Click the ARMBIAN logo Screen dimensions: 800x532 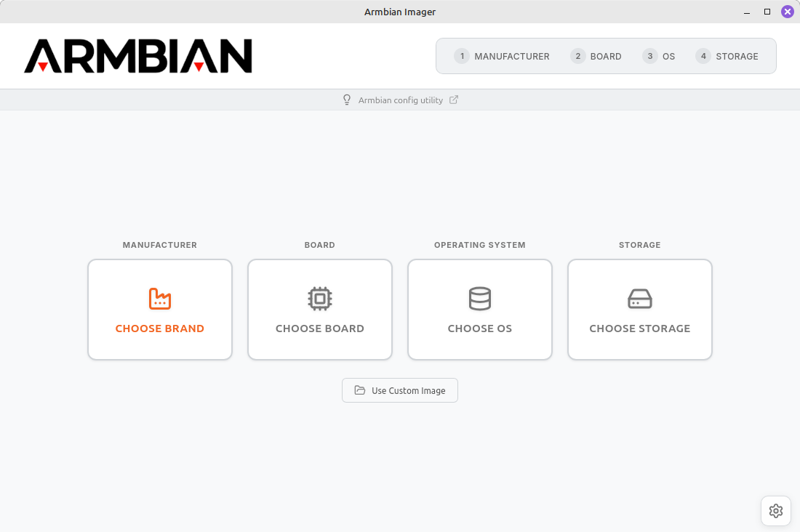(138, 56)
